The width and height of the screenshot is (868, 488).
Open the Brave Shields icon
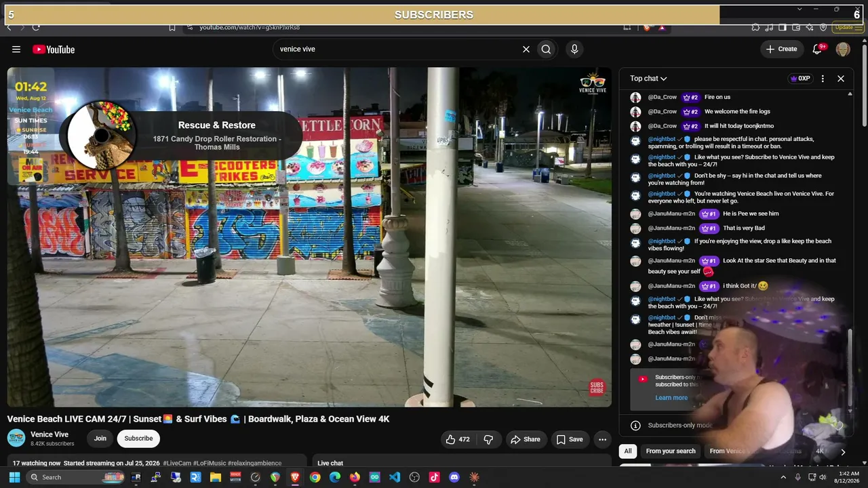click(x=647, y=27)
